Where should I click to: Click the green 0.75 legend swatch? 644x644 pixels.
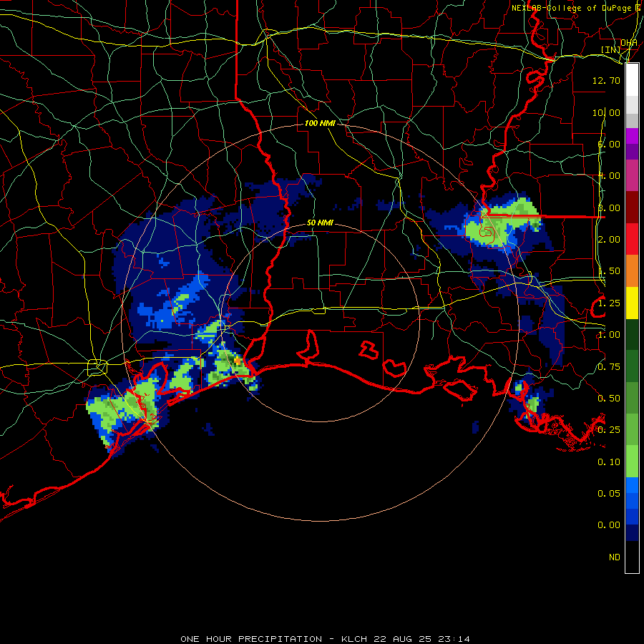tap(632, 366)
